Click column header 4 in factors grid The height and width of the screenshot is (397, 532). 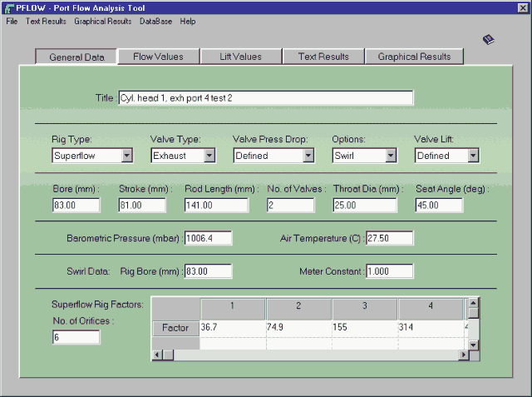[x=431, y=309]
